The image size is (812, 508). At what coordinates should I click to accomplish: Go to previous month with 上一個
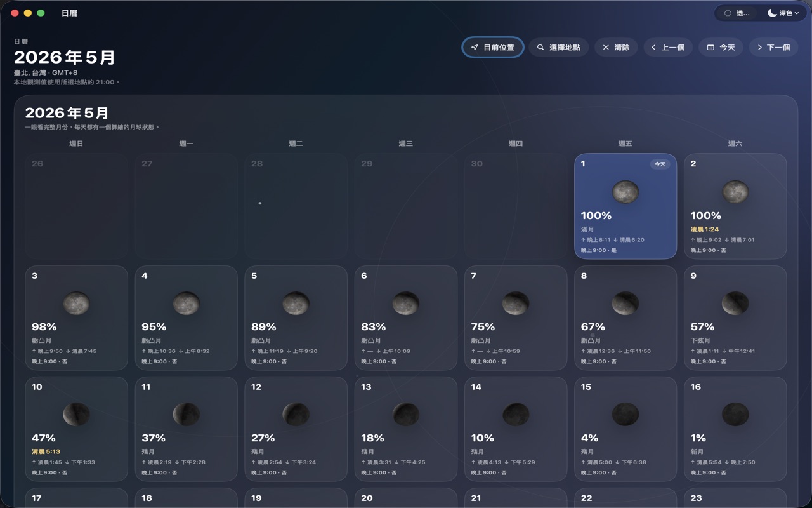668,48
